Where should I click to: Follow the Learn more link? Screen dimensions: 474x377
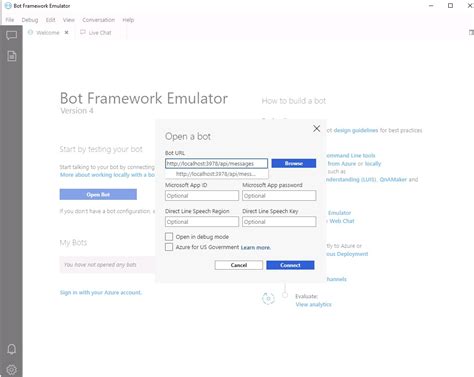coord(256,247)
